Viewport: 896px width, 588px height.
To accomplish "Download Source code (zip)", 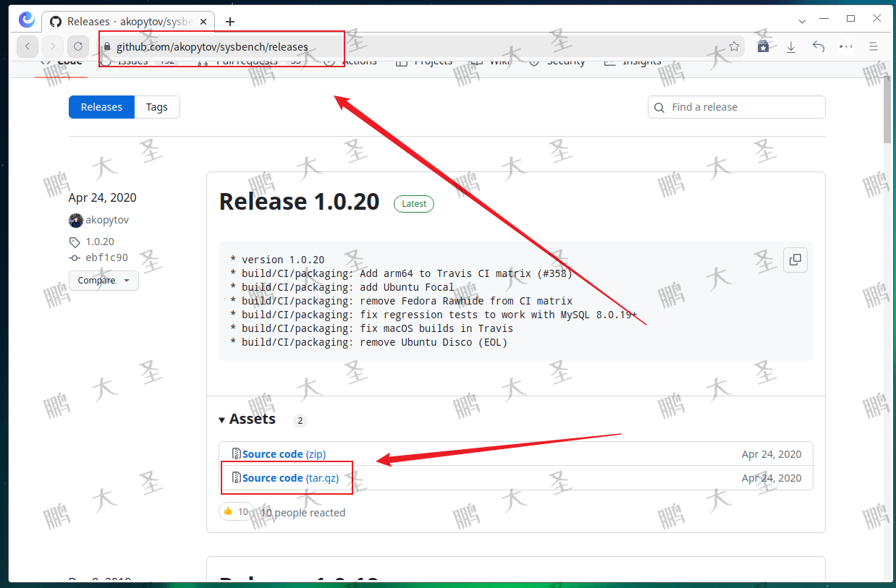I will 284,454.
